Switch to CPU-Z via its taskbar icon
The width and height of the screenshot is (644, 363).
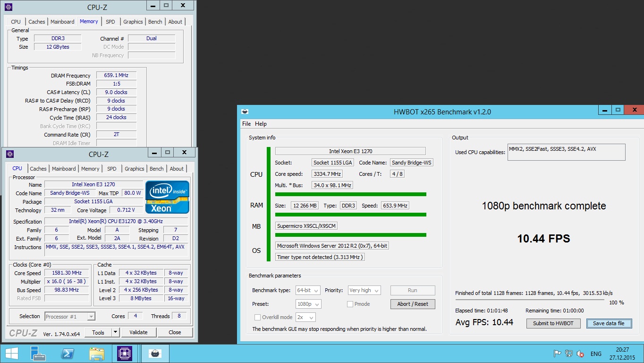[125, 354]
